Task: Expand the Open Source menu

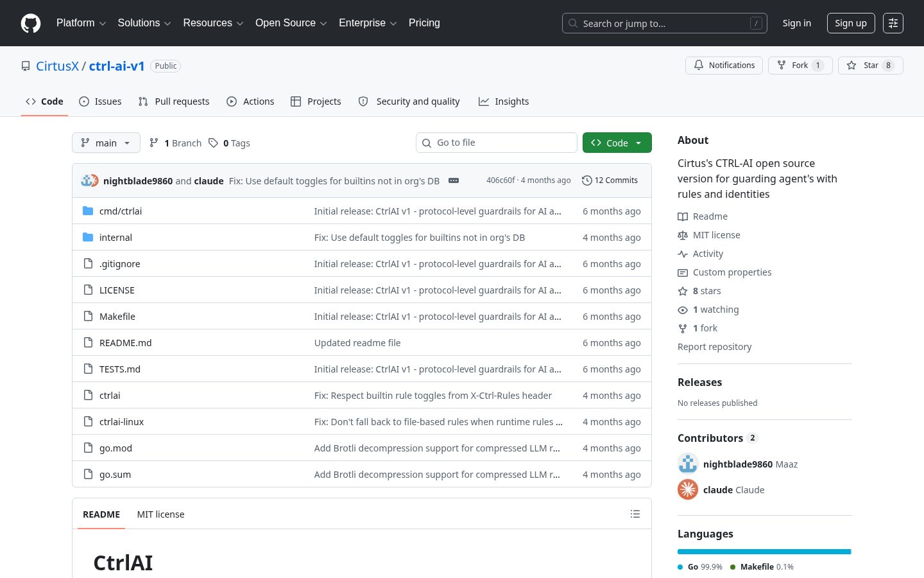Action: 291,23
